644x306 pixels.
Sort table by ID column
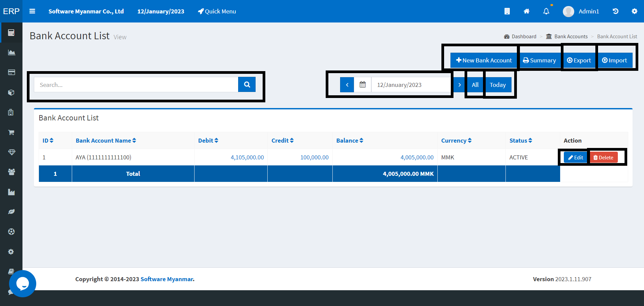(x=48, y=141)
